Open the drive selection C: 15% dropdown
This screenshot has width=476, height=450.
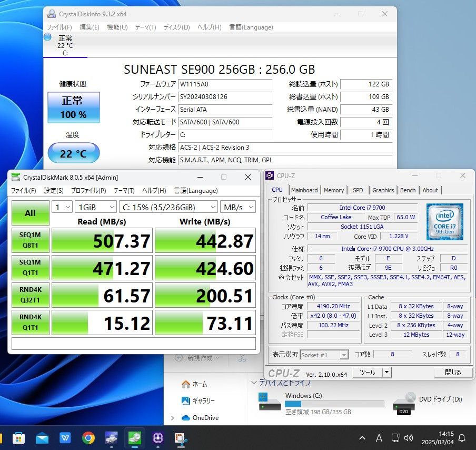(x=168, y=207)
